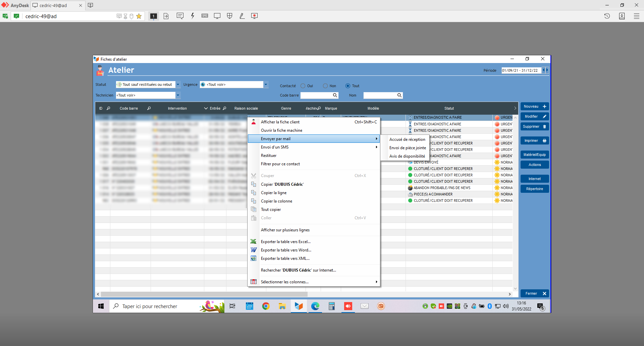This screenshot has width=644, height=346.
Task: Click the AnyDesk chat icon in toolbar
Action: pos(180,16)
